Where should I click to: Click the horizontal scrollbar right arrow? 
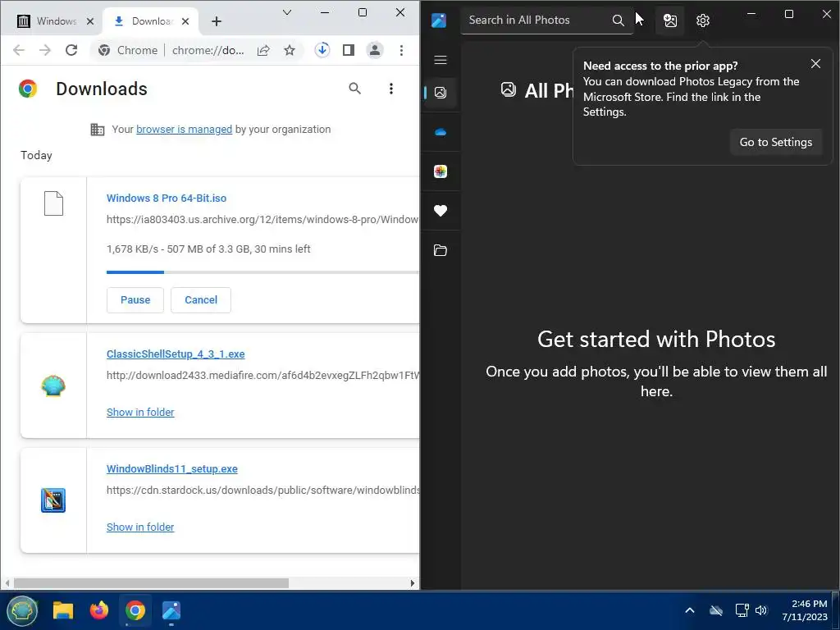point(413,583)
